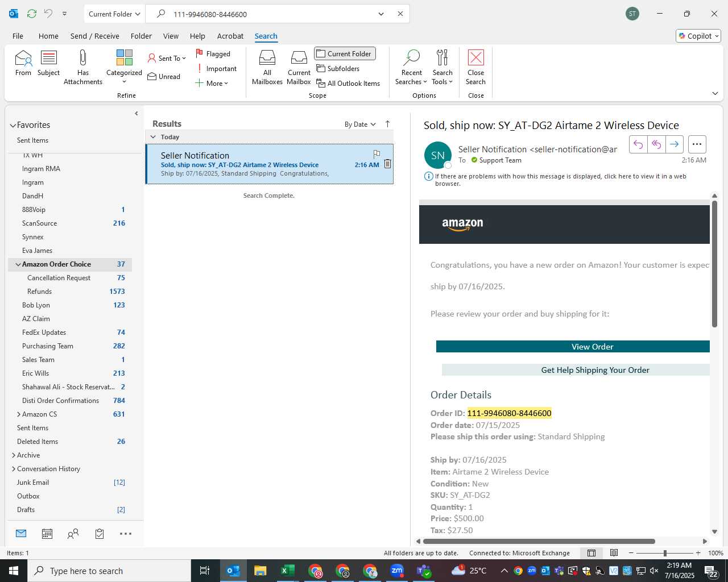
Task: Select Subfolders search scope
Action: [338, 69]
